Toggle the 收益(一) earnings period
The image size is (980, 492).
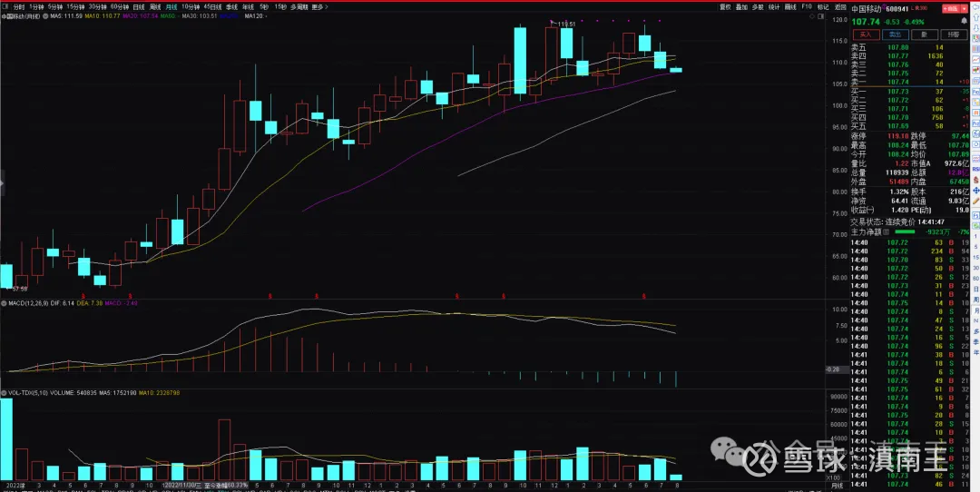click(863, 210)
